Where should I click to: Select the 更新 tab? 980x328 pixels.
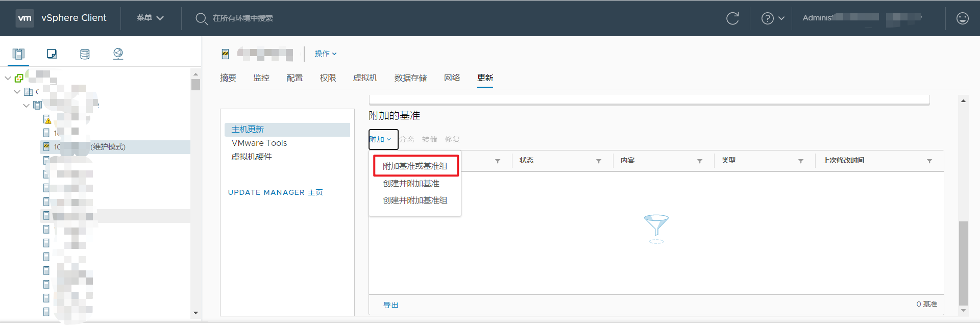pos(485,78)
